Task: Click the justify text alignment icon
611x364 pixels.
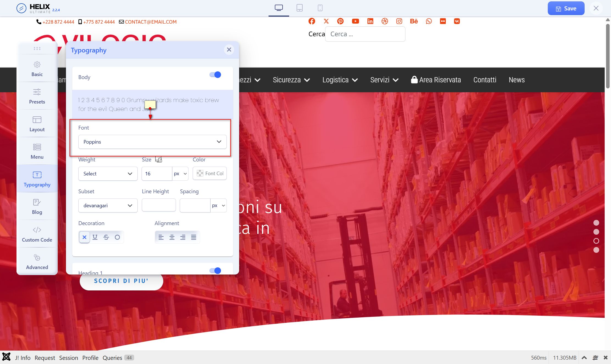Action: point(193,237)
